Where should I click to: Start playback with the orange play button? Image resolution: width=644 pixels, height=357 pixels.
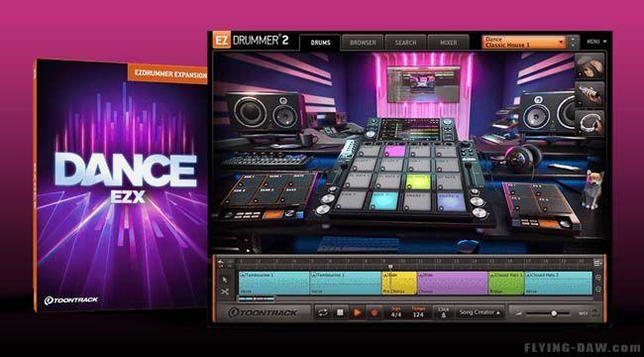point(357,312)
